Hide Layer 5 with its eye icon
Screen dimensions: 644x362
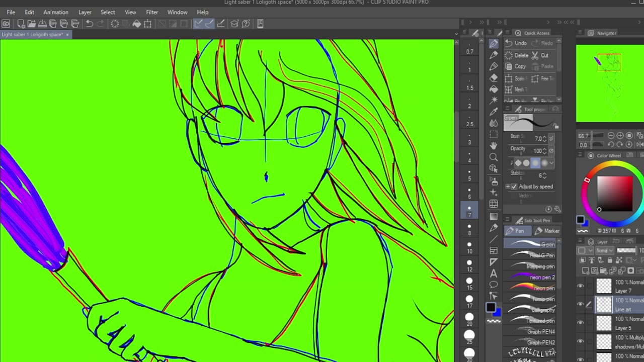click(x=580, y=323)
